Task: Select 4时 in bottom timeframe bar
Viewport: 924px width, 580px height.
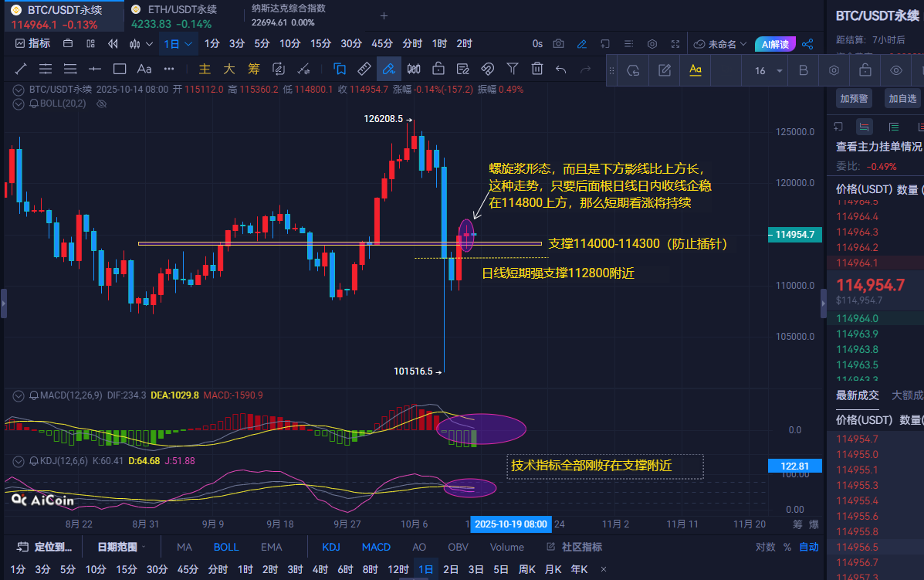Action: [x=320, y=569]
